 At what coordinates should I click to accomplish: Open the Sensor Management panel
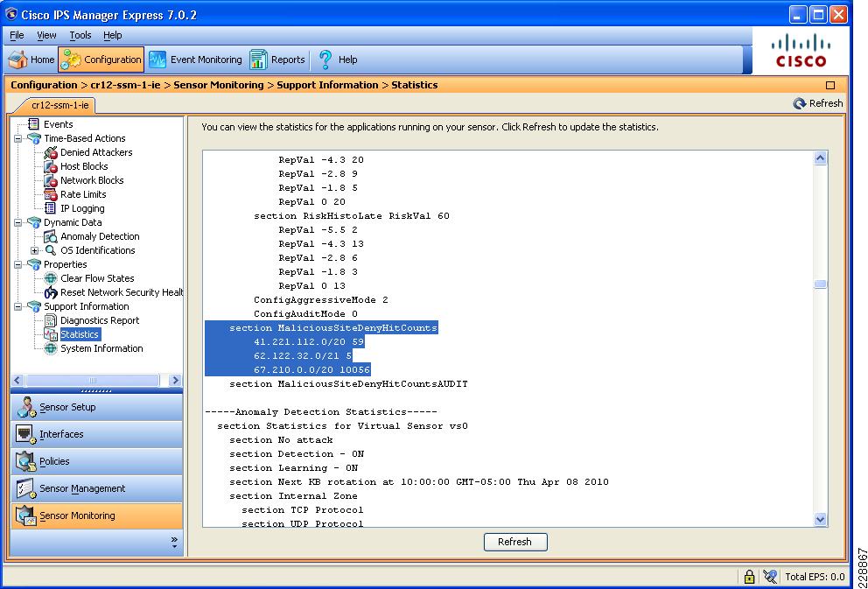pos(97,489)
